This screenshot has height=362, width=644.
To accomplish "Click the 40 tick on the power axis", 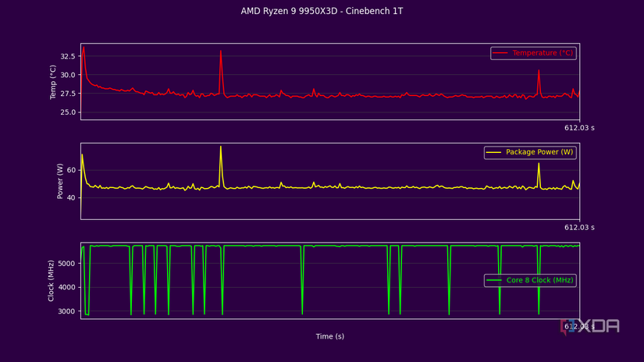I will (x=71, y=198).
